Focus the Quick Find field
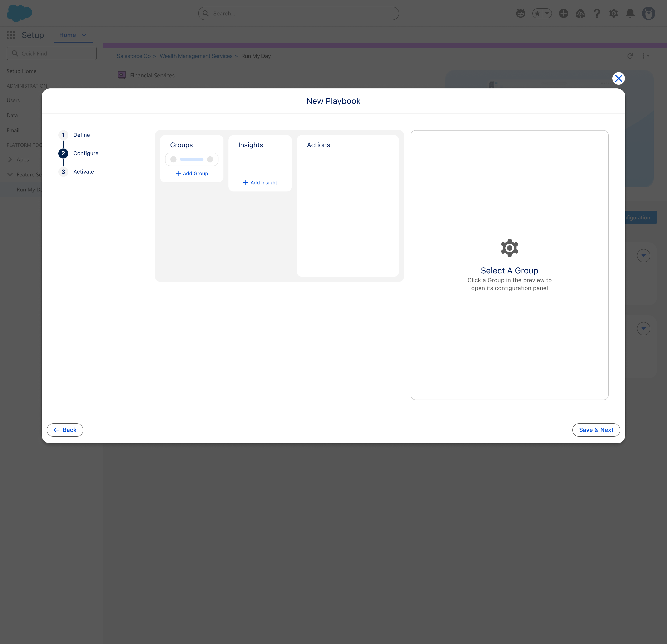667x644 pixels. pyautogui.click(x=52, y=53)
